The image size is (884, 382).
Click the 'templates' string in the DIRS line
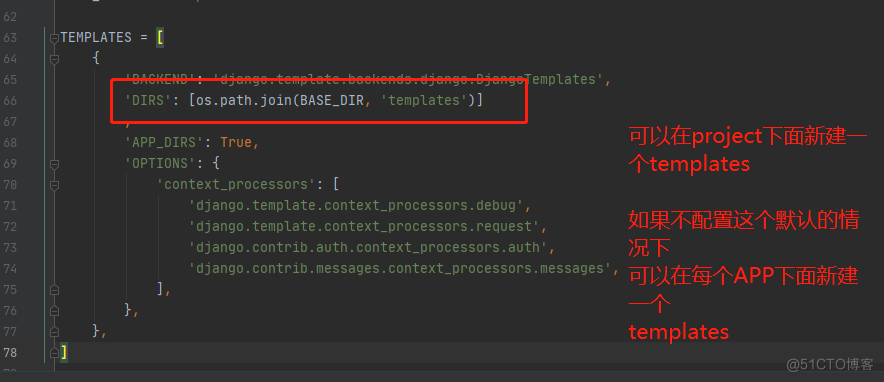click(424, 101)
